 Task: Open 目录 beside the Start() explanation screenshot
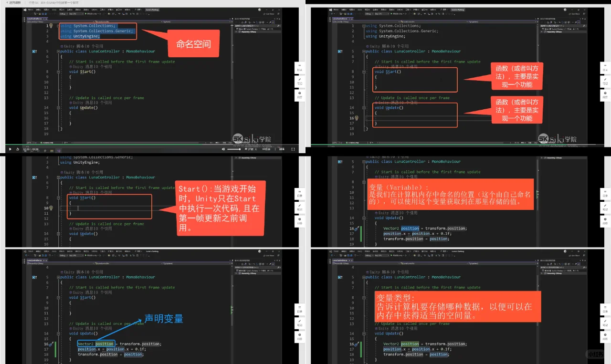coord(300,193)
